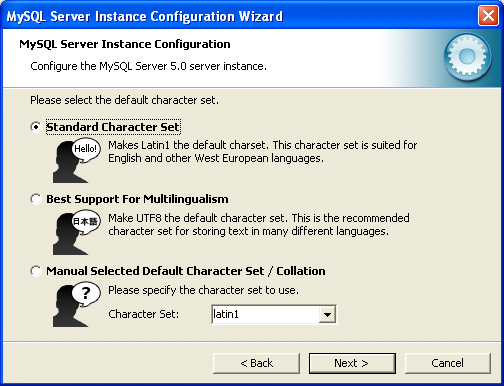The height and width of the screenshot is (386, 504).
Task: Click the 'Make UTF8 the default character set' description
Action: 259,224
